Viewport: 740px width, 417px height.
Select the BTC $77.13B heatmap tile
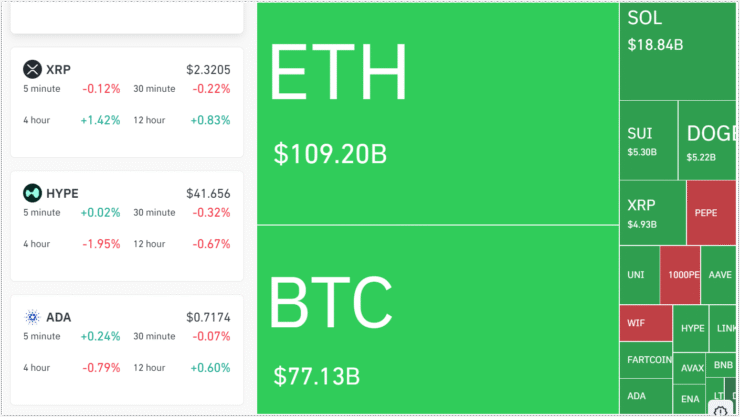(438, 320)
